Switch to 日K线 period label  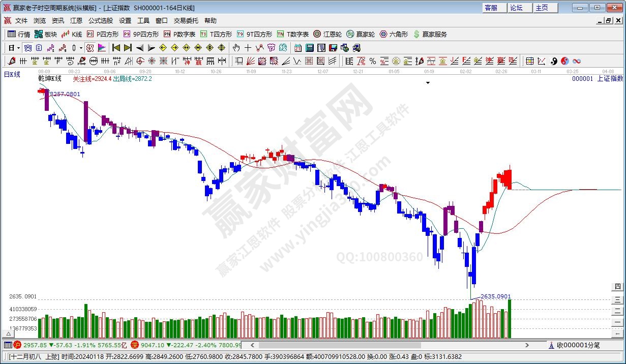point(12,75)
